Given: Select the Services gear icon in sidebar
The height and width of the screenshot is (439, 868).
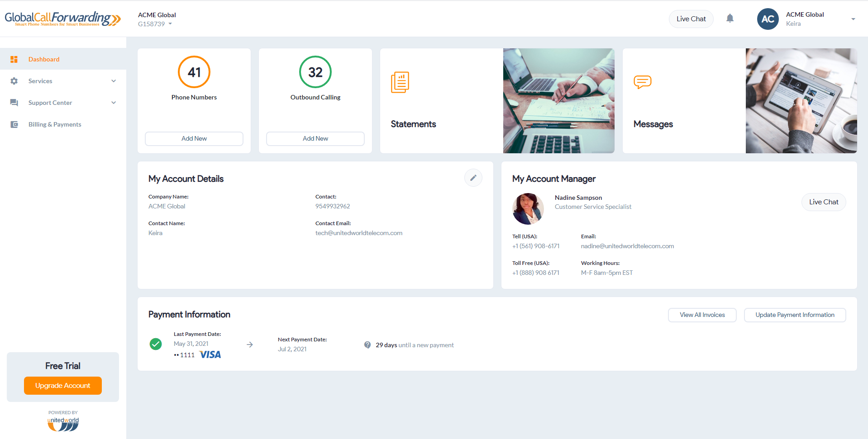Looking at the screenshot, I should [x=14, y=80].
